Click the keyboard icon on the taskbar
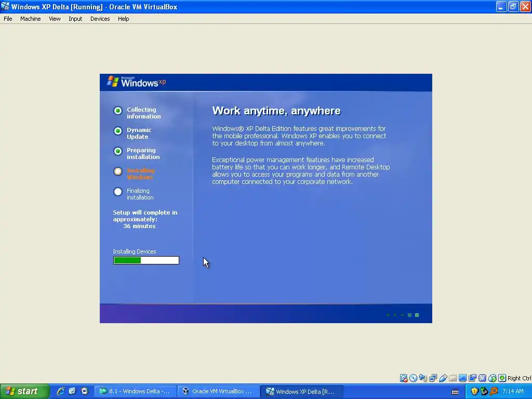This screenshot has height=399, width=532. pyautogui.click(x=455, y=392)
